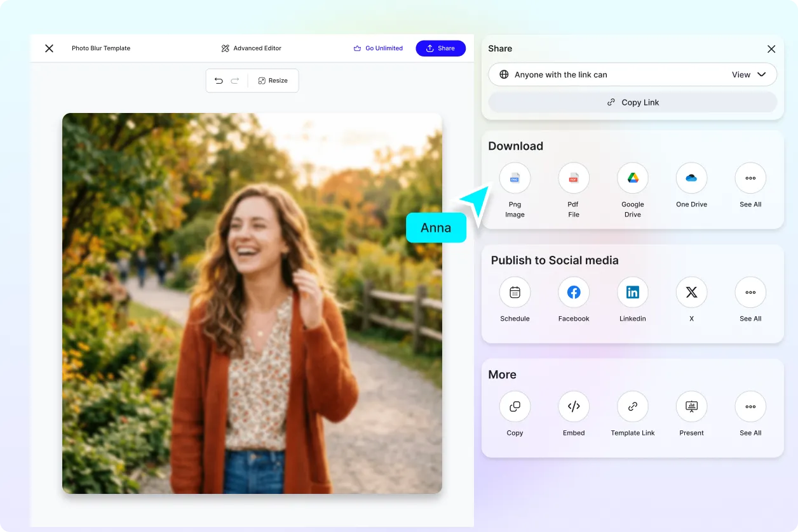Publish to Facebook
Screen dimensions: 798x532
(574, 293)
